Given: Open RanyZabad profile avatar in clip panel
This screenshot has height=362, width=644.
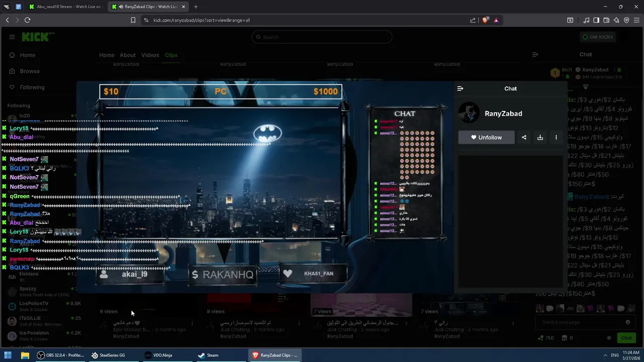Looking at the screenshot, I should pyautogui.click(x=469, y=113).
